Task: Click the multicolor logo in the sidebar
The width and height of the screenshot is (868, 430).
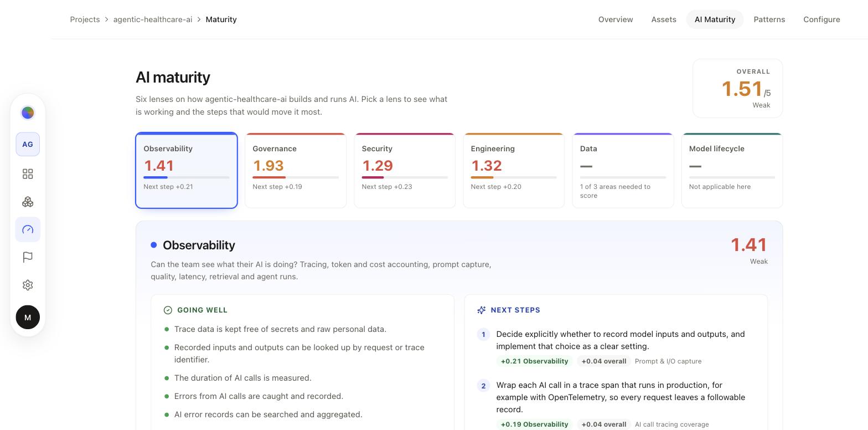Action: 28,113
